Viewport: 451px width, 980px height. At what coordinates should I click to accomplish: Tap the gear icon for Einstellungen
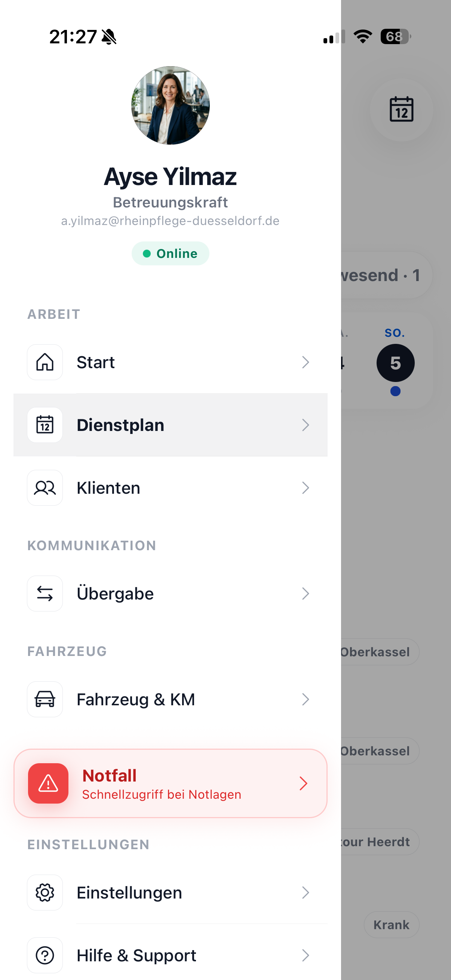pyautogui.click(x=45, y=892)
